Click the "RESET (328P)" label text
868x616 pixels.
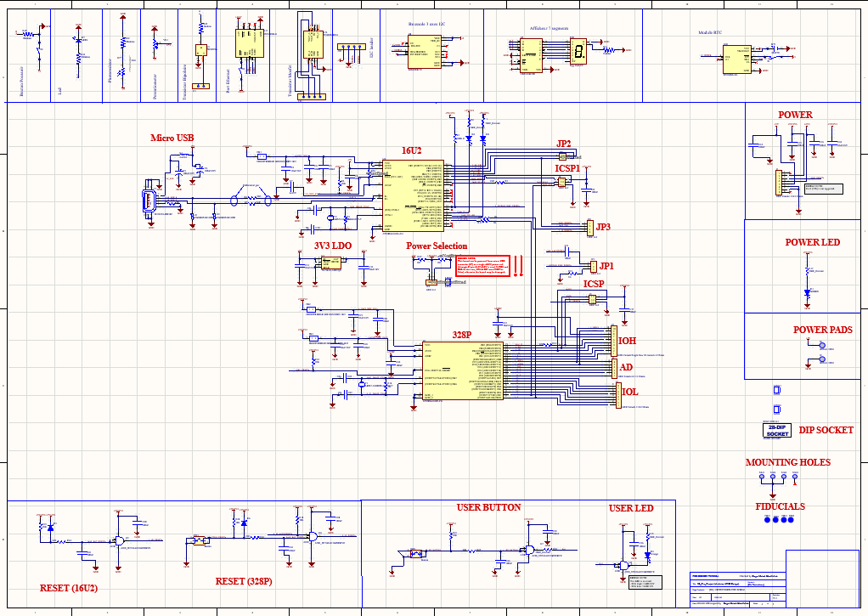243,581
